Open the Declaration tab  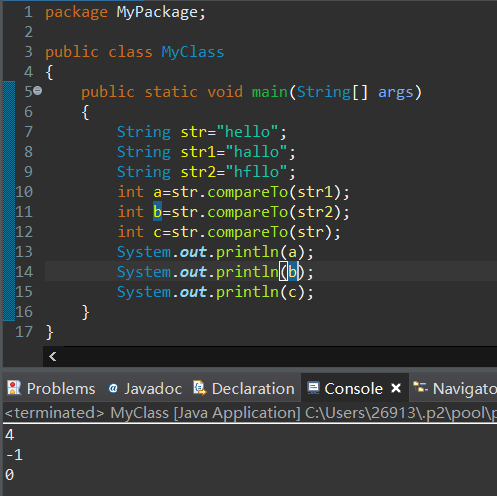coord(244,388)
